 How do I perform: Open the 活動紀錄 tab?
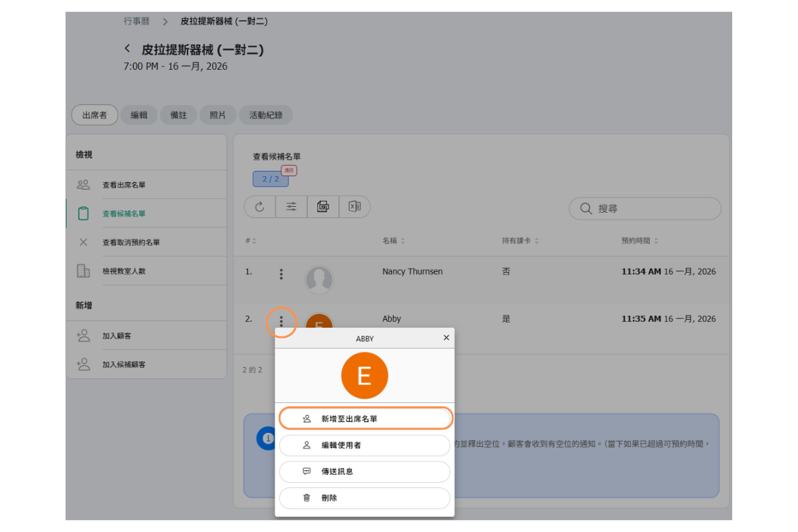tap(265, 115)
